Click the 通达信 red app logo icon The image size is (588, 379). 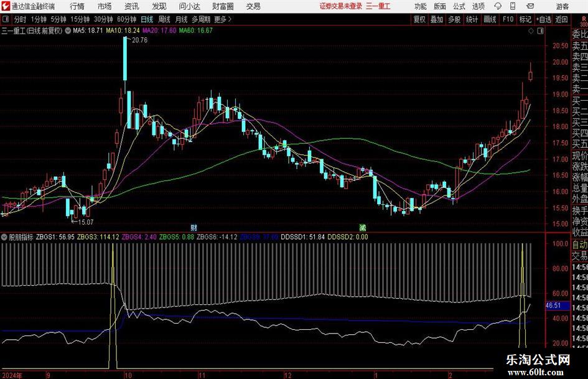point(5,6)
